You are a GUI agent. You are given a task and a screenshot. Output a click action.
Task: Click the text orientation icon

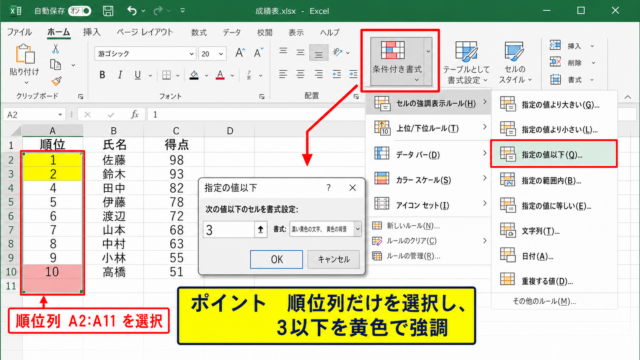click(337, 52)
